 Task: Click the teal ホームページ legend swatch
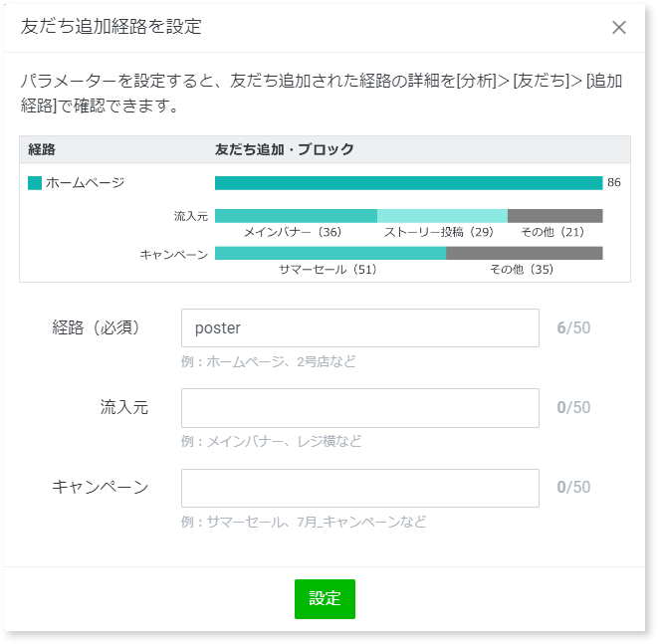pyautogui.click(x=35, y=183)
